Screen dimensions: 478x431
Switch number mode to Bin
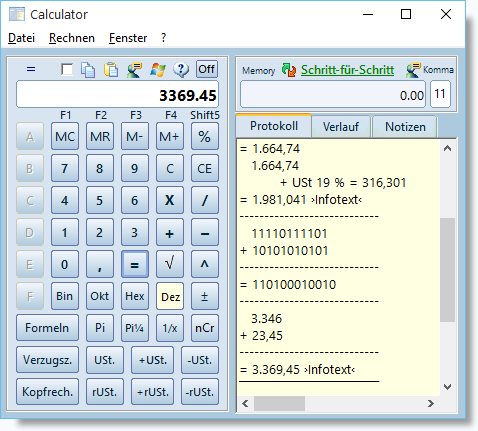pos(64,296)
